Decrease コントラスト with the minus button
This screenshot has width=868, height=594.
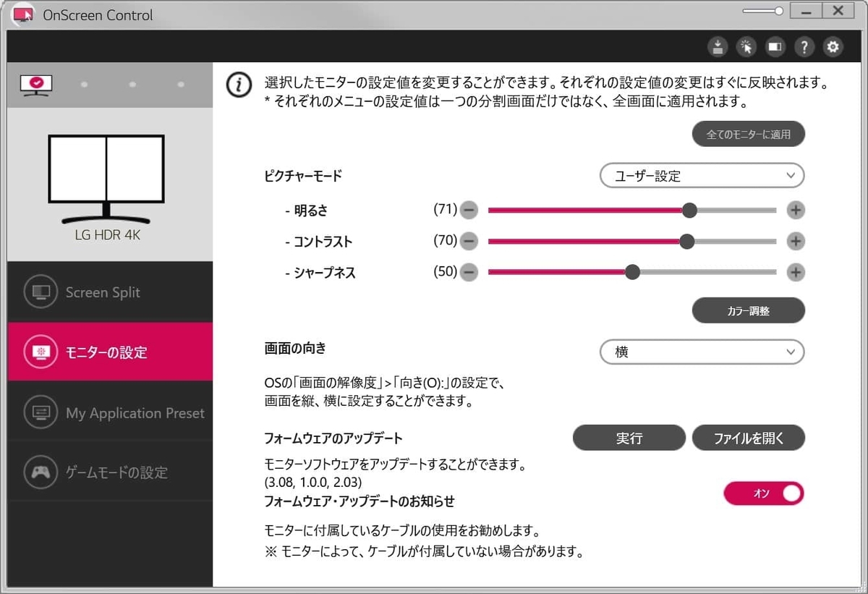469,242
